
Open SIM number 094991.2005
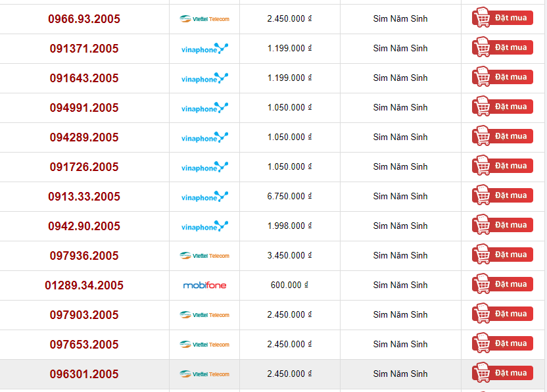(x=84, y=108)
